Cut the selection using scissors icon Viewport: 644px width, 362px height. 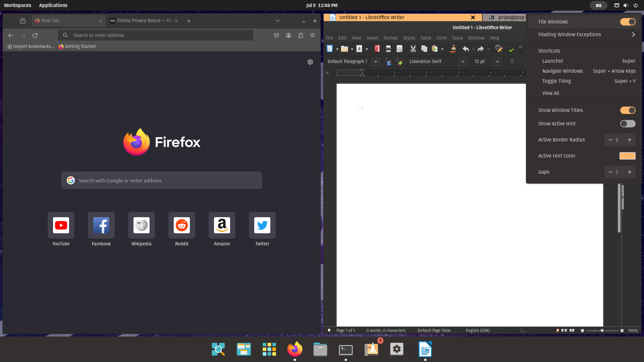click(413, 49)
